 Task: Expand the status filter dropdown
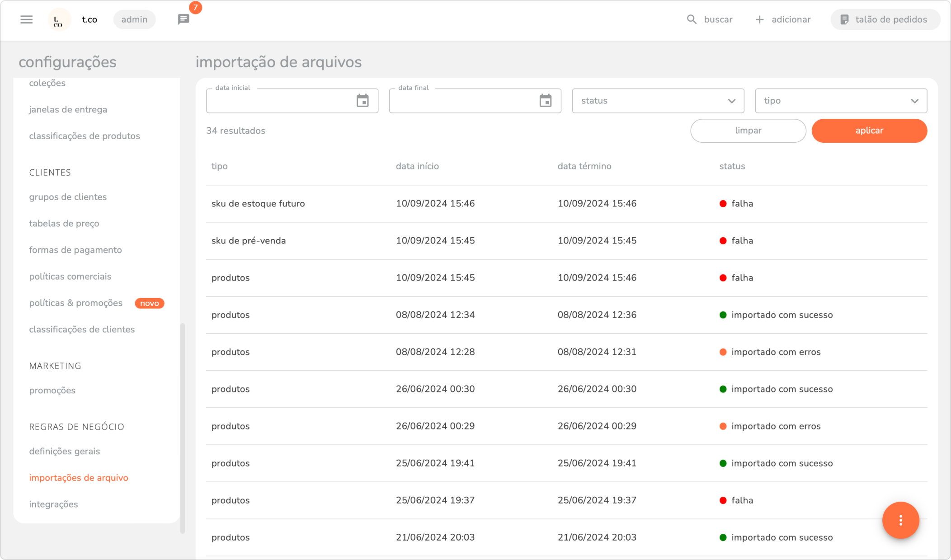[x=658, y=101]
